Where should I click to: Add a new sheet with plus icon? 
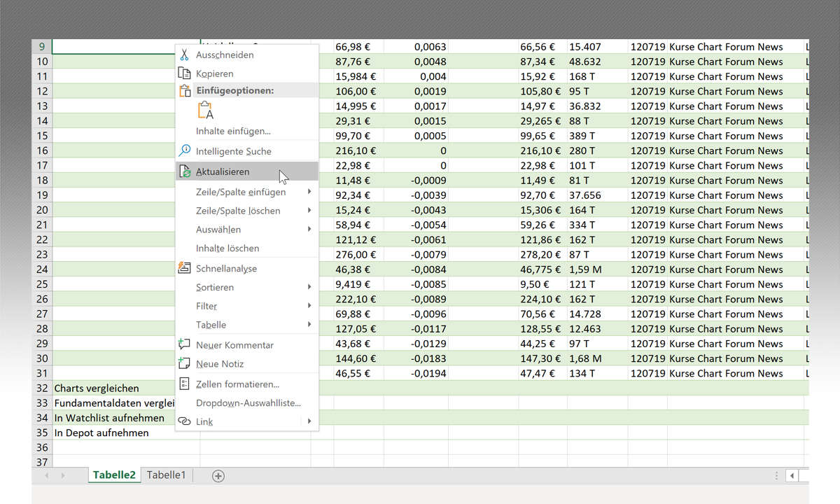218,476
